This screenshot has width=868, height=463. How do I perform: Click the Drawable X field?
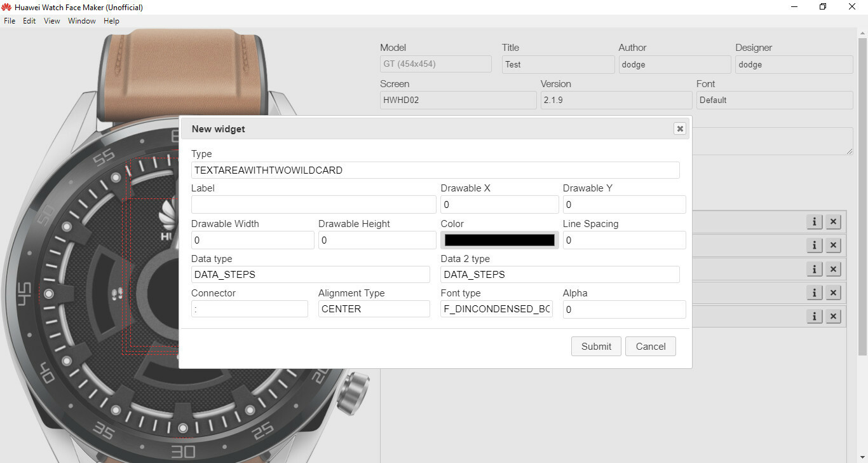coord(499,205)
